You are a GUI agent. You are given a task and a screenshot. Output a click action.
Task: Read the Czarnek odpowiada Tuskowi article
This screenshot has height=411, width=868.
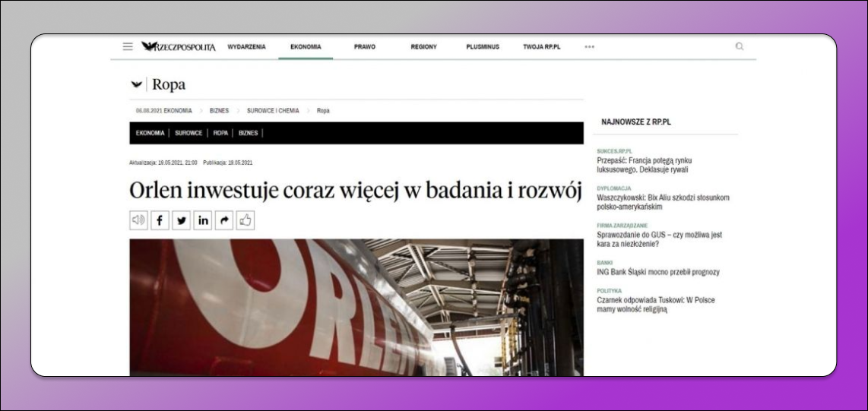coord(655,305)
